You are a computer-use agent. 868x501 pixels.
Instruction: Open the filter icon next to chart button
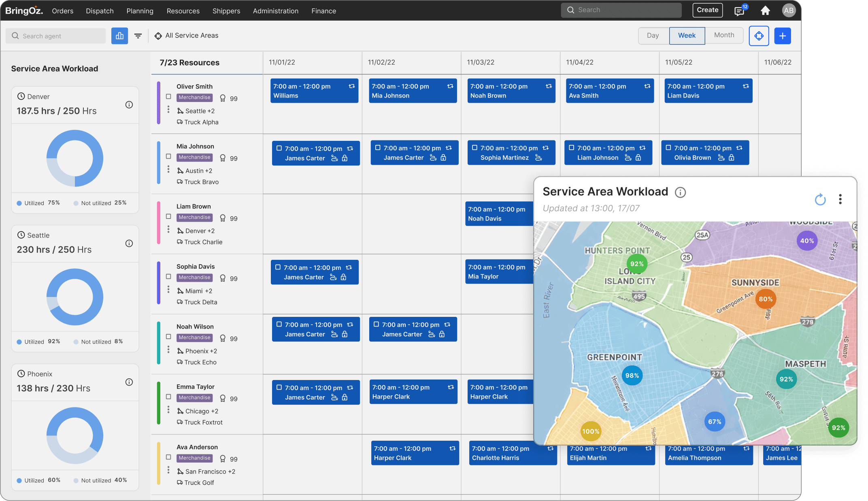[138, 36]
